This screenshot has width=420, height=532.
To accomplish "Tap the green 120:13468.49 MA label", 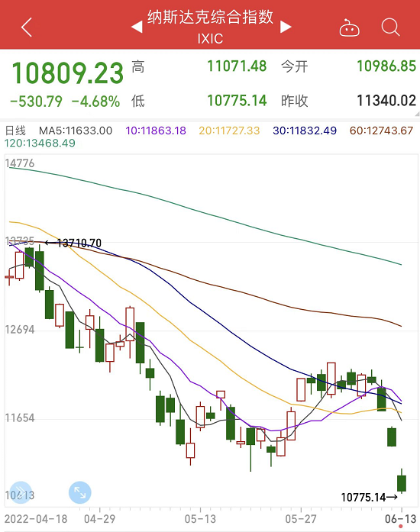I will point(40,143).
